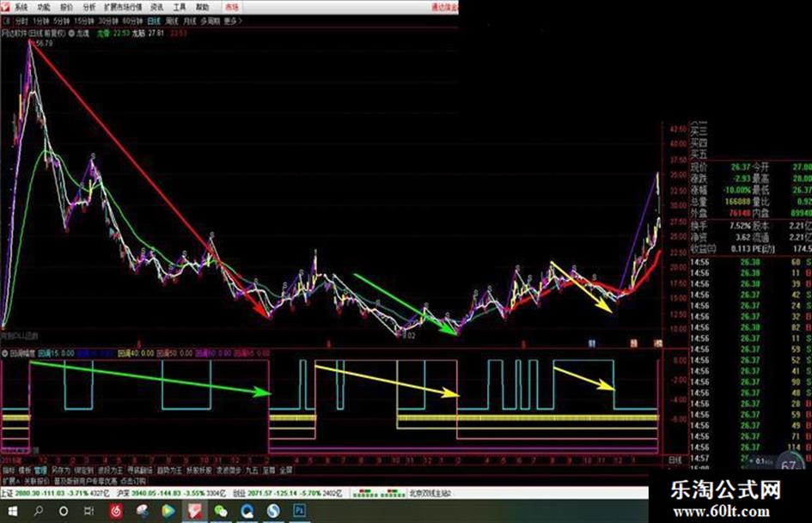Open the 资讯 menu
The width and height of the screenshot is (812, 523).
tap(156, 7)
